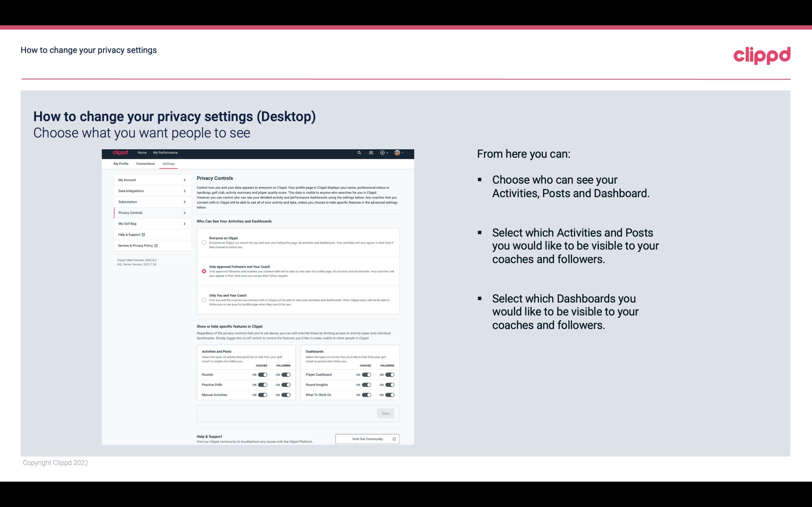Image resolution: width=812 pixels, height=507 pixels.
Task: Click the search icon in top bar
Action: point(359,153)
